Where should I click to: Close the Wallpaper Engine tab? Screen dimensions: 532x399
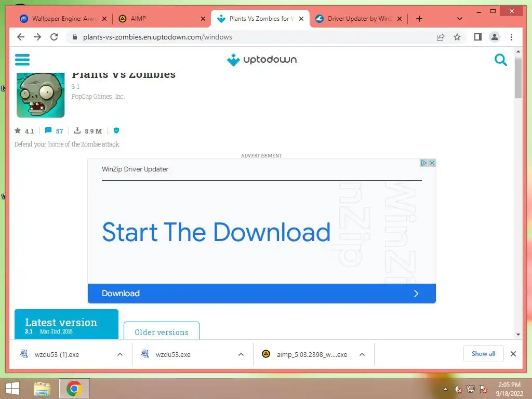coord(104,19)
